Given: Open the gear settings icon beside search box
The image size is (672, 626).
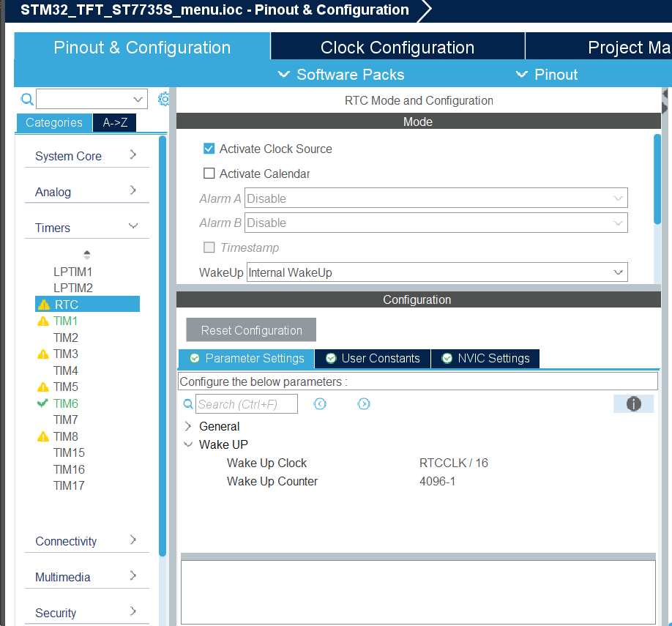Looking at the screenshot, I should pos(164,100).
